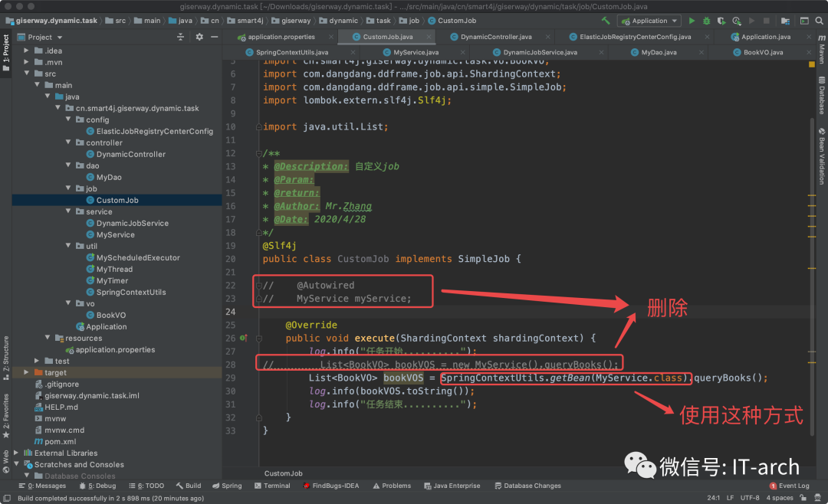The width and height of the screenshot is (828, 504).
Task: Collapse the src folder
Action: pos(26,74)
